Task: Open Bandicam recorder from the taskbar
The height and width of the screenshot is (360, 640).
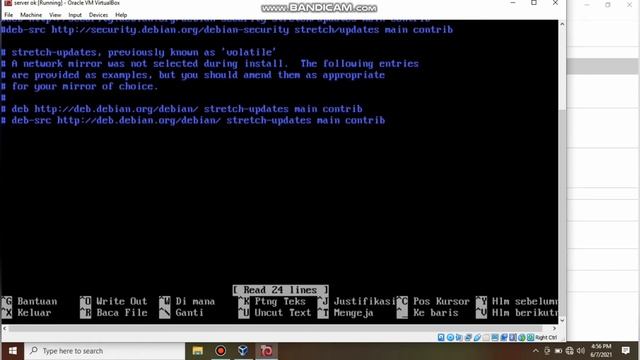Action: pos(220,351)
